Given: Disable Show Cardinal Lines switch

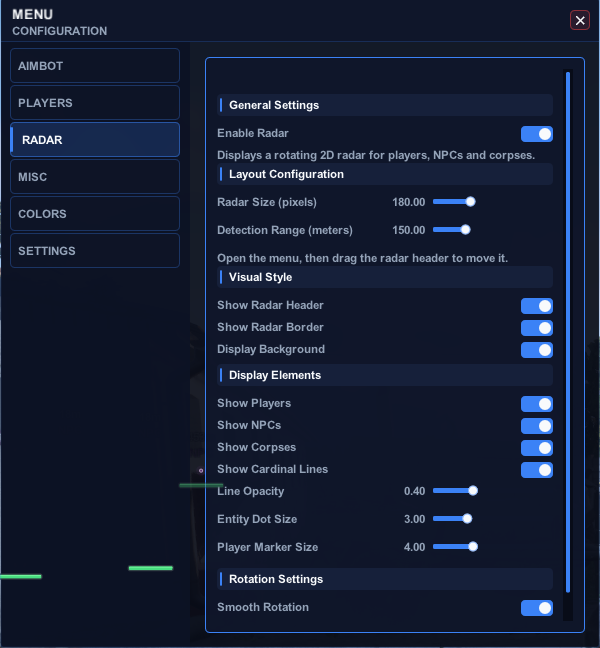Looking at the screenshot, I should [x=537, y=469].
